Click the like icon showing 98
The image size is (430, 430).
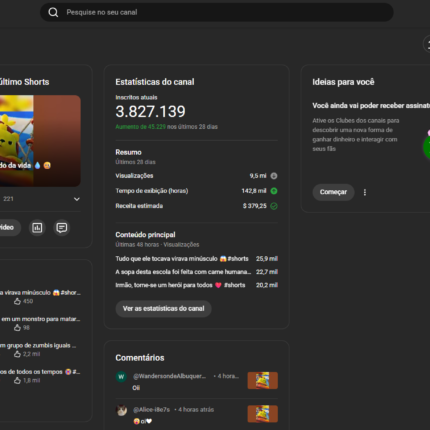tap(17, 328)
